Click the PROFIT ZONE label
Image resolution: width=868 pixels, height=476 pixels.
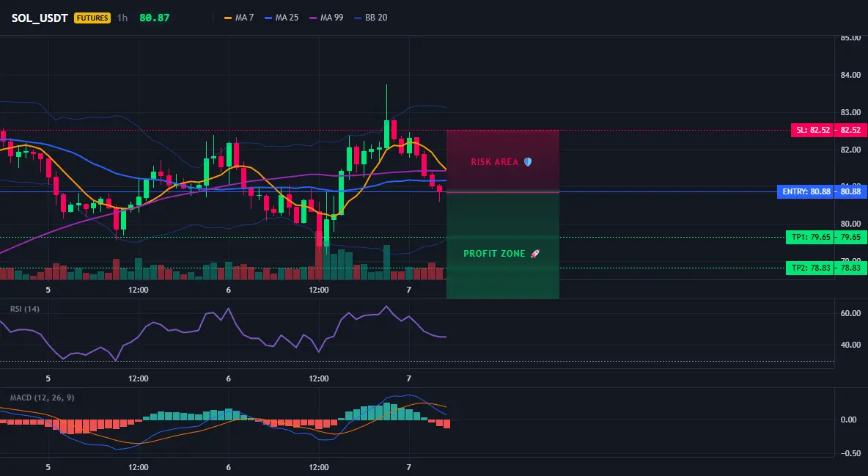tap(494, 253)
